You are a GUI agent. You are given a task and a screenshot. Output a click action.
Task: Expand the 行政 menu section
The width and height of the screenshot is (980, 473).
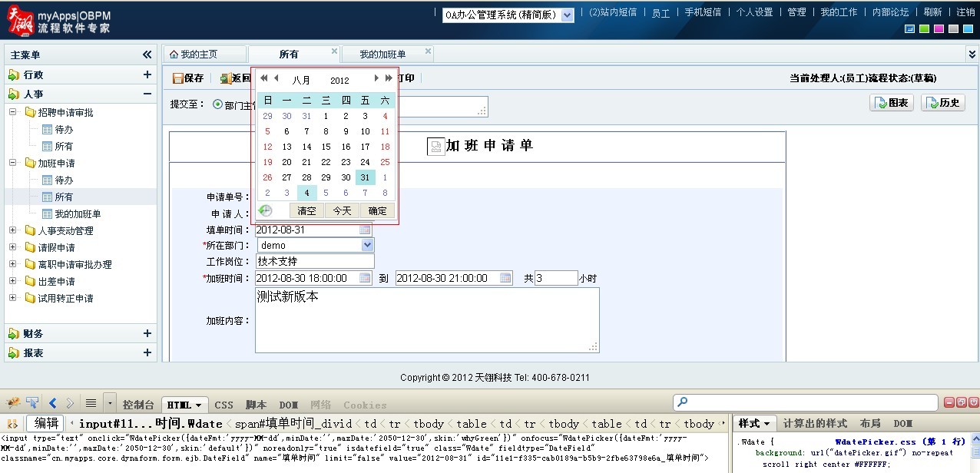[147, 74]
